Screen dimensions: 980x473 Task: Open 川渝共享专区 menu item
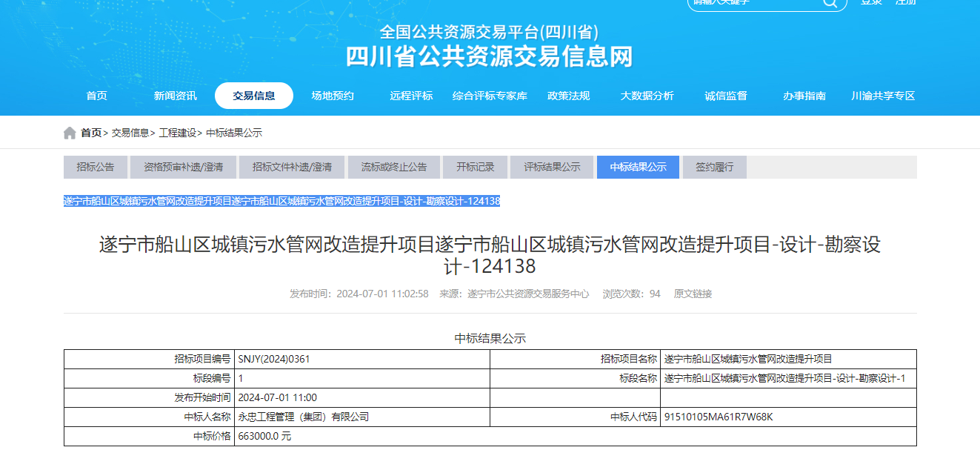[883, 96]
